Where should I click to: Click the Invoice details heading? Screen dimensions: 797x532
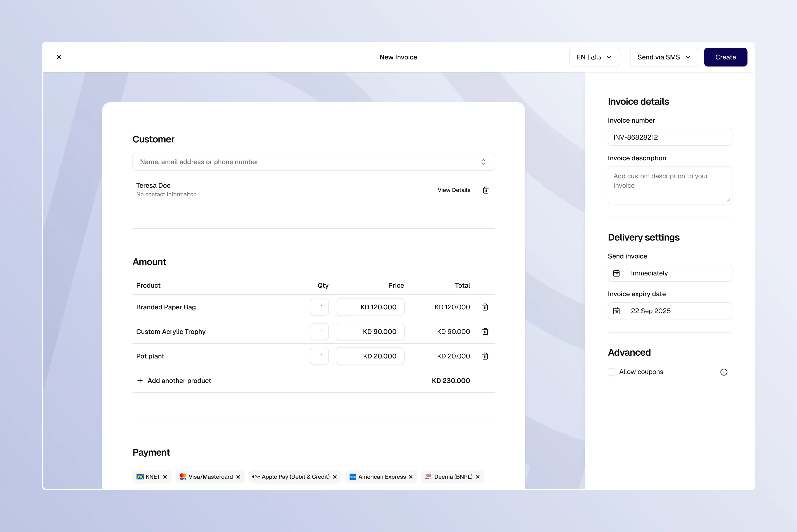pyautogui.click(x=638, y=101)
